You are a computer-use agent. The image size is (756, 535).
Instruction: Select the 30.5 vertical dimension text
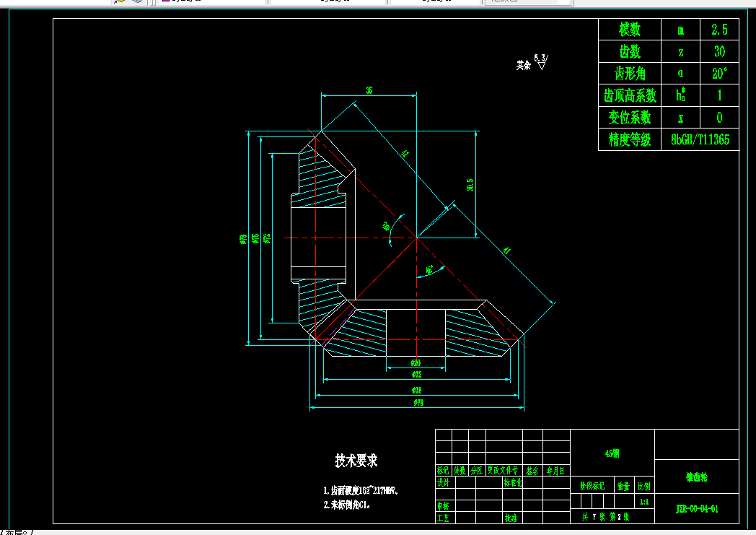[470, 185]
